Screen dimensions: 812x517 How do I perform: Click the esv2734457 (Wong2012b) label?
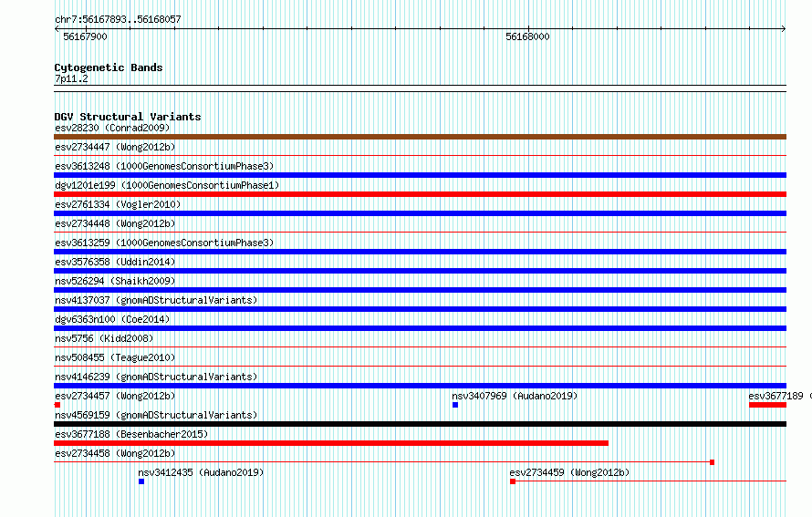point(115,396)
